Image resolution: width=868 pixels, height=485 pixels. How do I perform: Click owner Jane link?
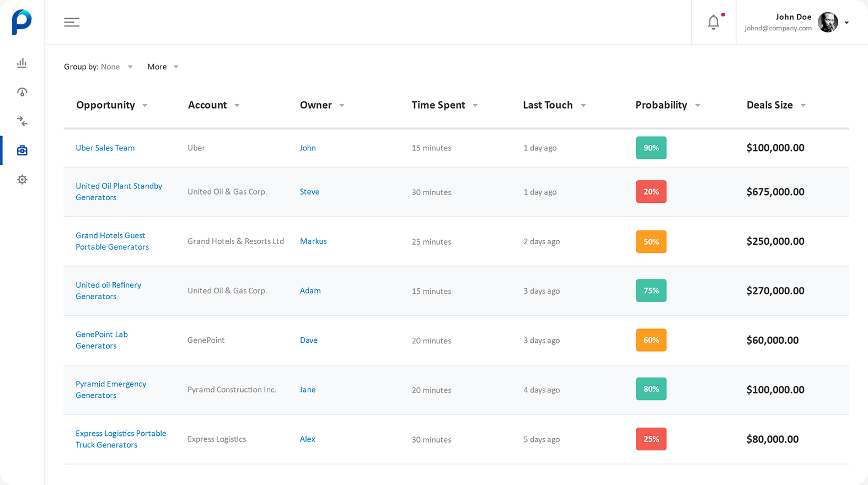[308, 390]
